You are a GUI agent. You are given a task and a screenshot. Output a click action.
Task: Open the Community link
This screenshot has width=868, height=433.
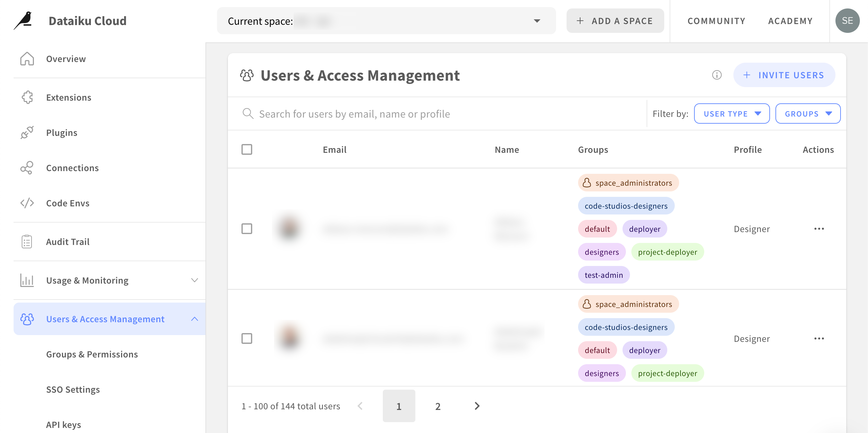coord(716,21)
